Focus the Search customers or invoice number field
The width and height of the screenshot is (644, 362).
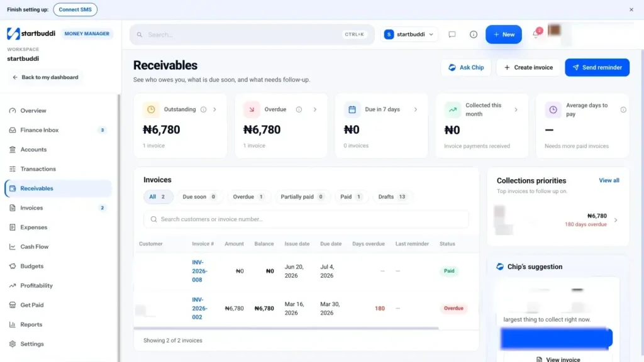point(306,219)
